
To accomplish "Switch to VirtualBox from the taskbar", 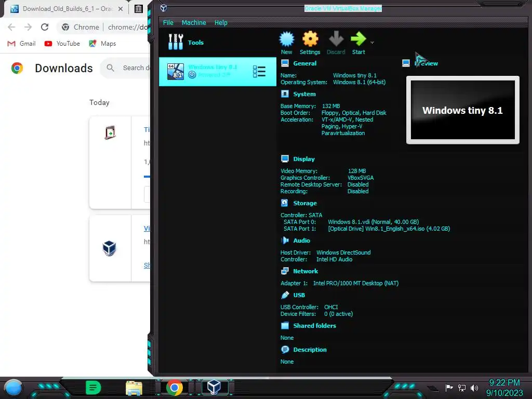I will point(214,387).
